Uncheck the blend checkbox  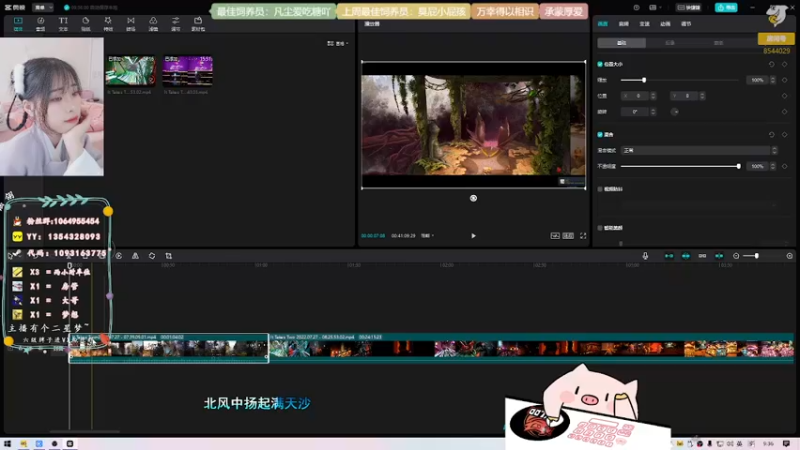point(600,135)
